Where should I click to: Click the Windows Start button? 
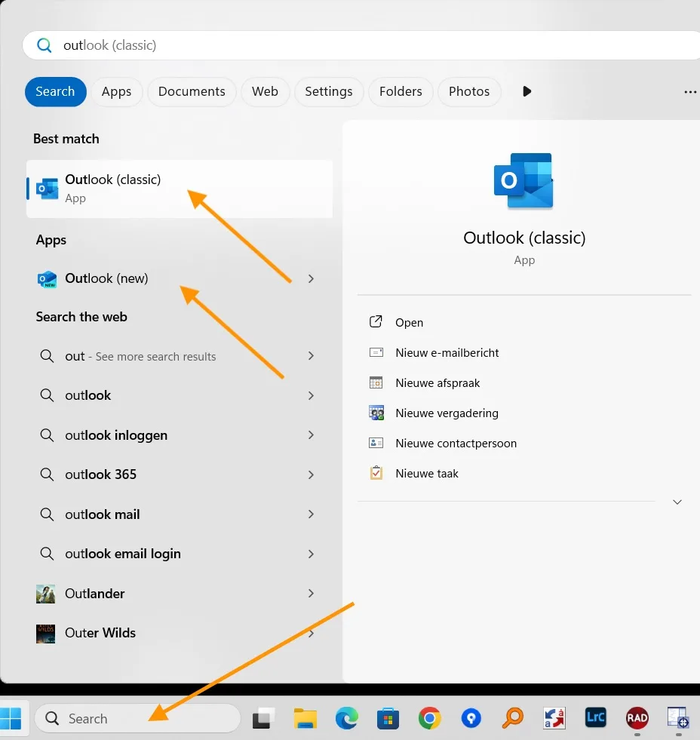[11, 718]
